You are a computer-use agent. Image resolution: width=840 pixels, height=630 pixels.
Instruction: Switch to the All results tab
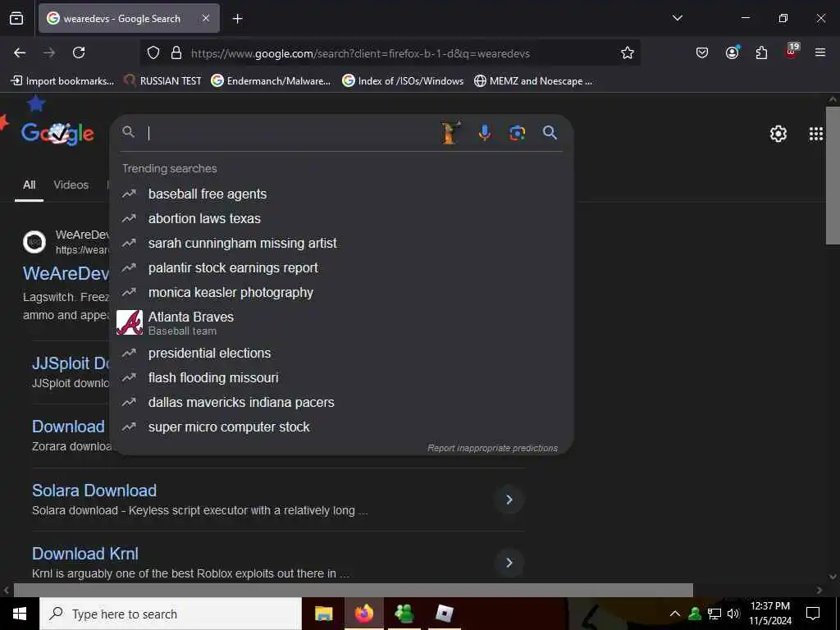point(29,185)
